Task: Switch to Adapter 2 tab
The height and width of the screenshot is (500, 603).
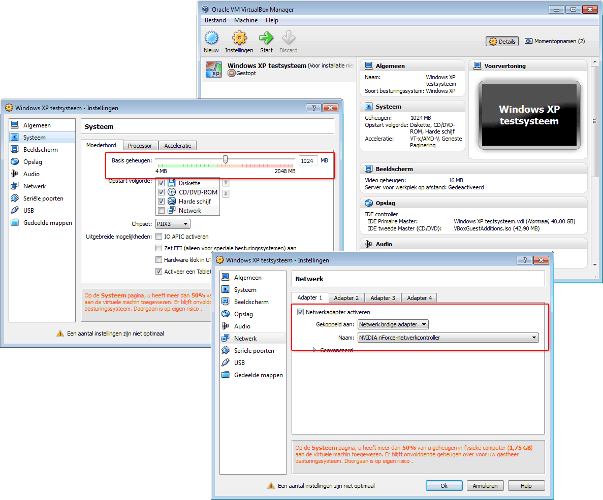Action: tap(346, 298)
